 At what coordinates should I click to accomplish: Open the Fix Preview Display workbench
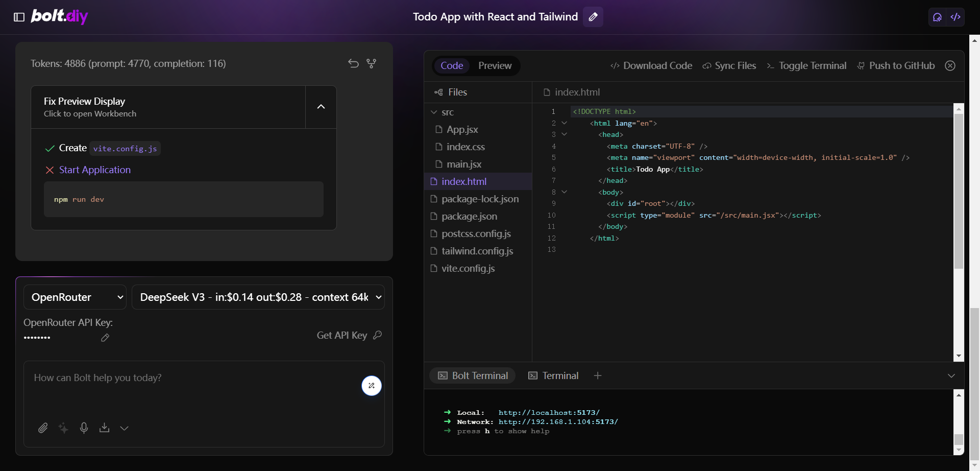coord(168,107)
